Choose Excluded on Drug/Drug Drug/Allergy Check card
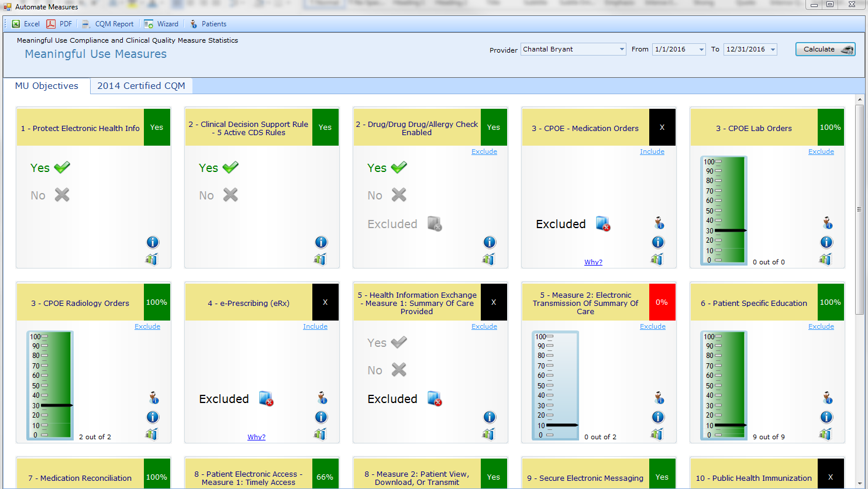Screen dimensions: 868x489 tap(404, 224)
